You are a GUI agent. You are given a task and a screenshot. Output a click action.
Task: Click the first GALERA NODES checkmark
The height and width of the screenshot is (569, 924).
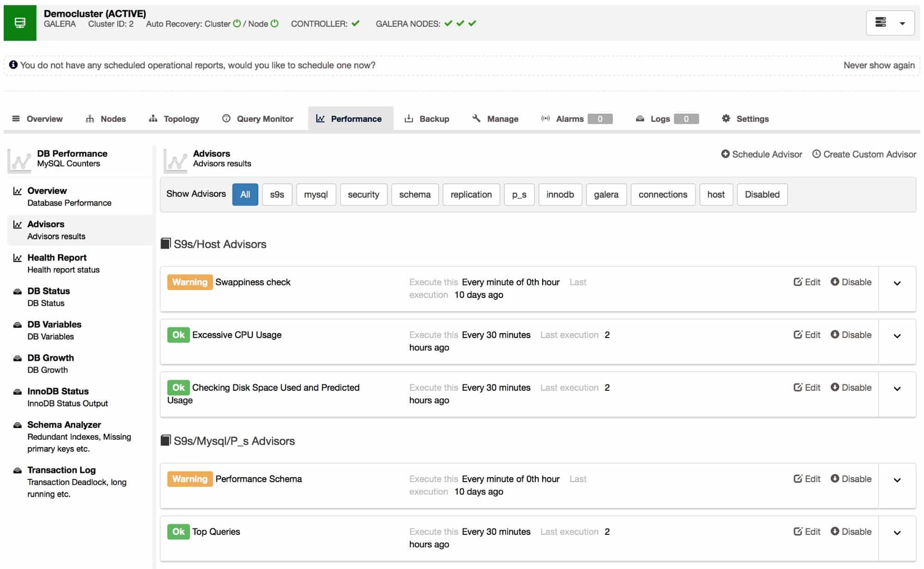click(448, 24)
